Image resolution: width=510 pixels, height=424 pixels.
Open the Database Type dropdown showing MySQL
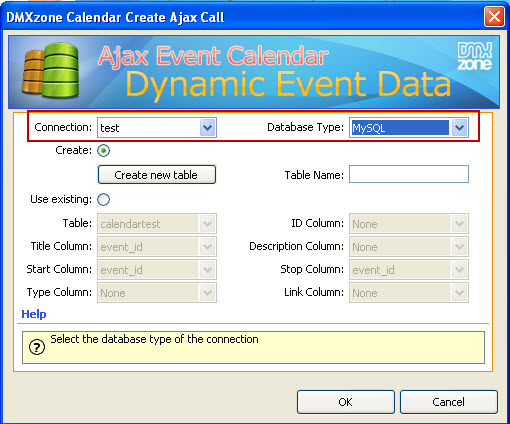(x=409, y=127)
